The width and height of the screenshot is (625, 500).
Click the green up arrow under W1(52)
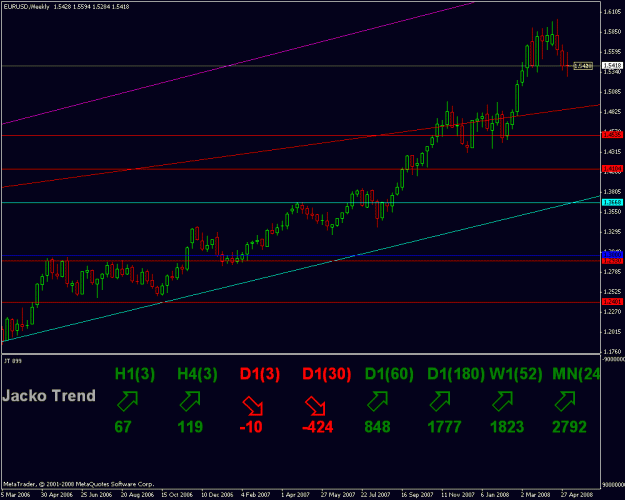pos(503,401)
